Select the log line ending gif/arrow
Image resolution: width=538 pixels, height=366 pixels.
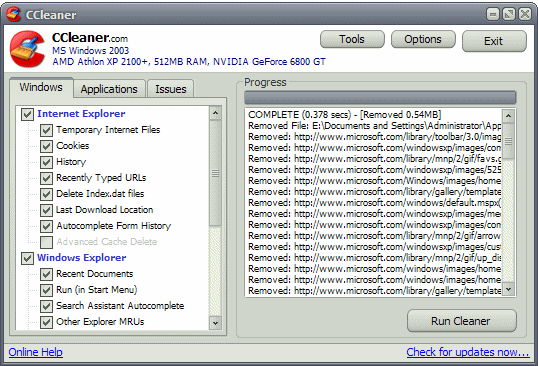(x=374, y=236)
